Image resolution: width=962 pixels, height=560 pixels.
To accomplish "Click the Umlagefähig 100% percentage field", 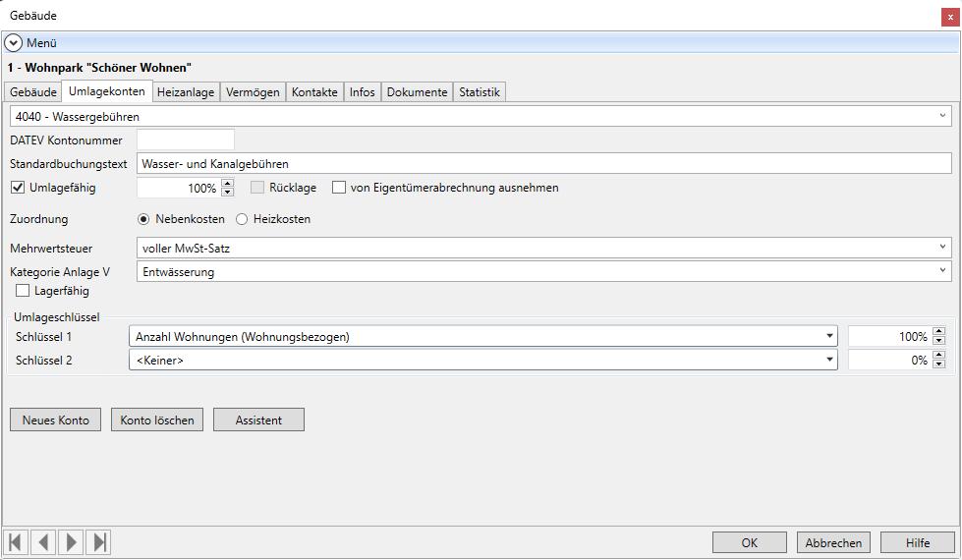I will pyautogui.click(x=178, y=188).
